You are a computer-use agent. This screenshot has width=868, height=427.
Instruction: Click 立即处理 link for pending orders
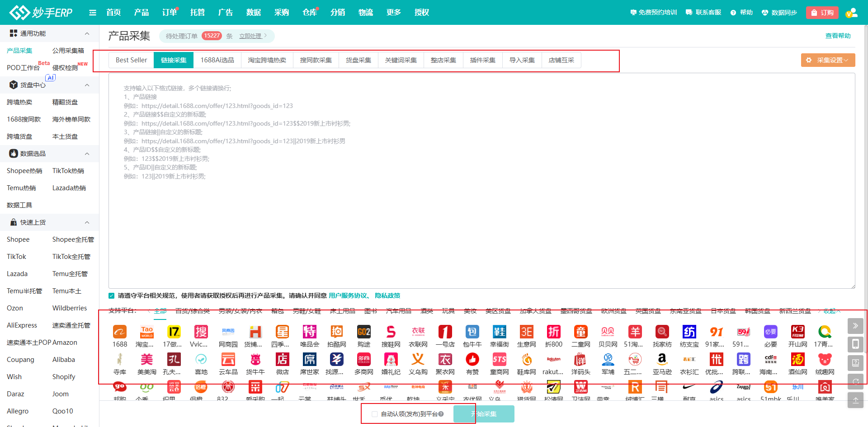click(x=250, y=36)
